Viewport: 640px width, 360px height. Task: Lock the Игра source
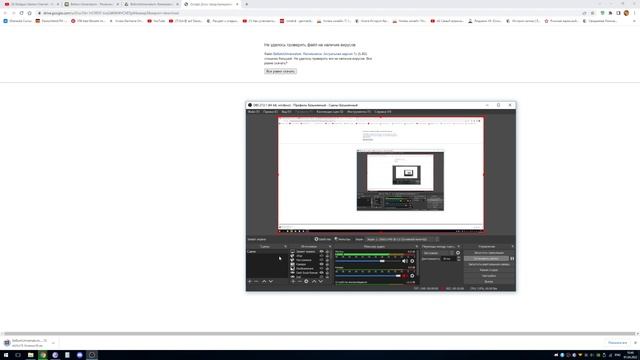327,256
